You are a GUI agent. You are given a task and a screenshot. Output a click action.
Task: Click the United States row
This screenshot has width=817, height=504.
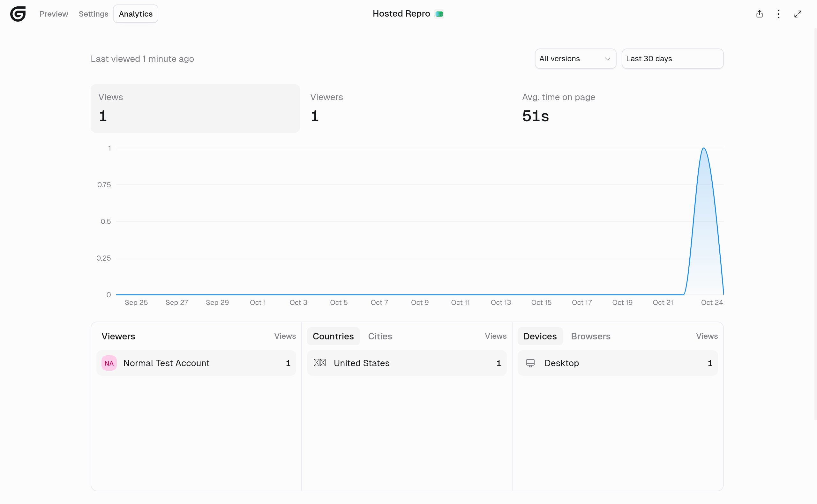[x=407, y=363]
